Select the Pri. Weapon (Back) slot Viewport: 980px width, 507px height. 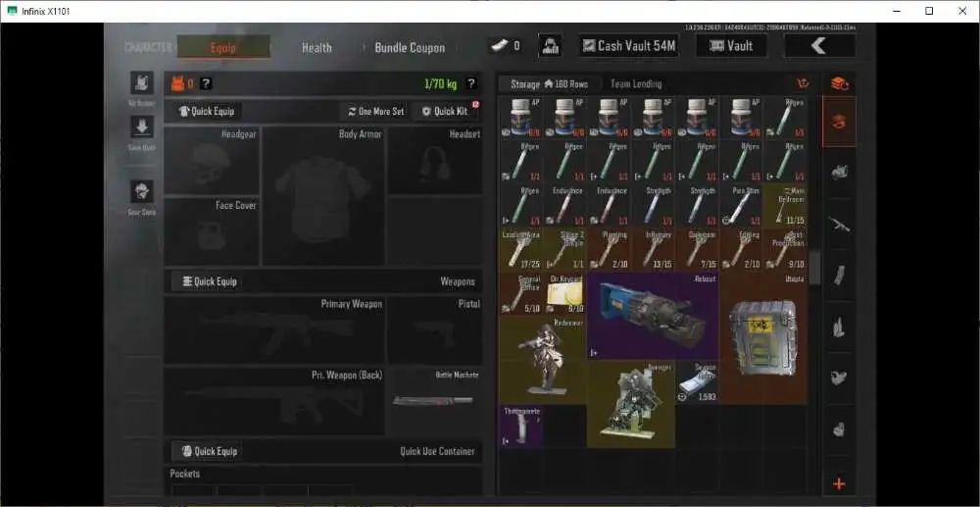(274, 401)
